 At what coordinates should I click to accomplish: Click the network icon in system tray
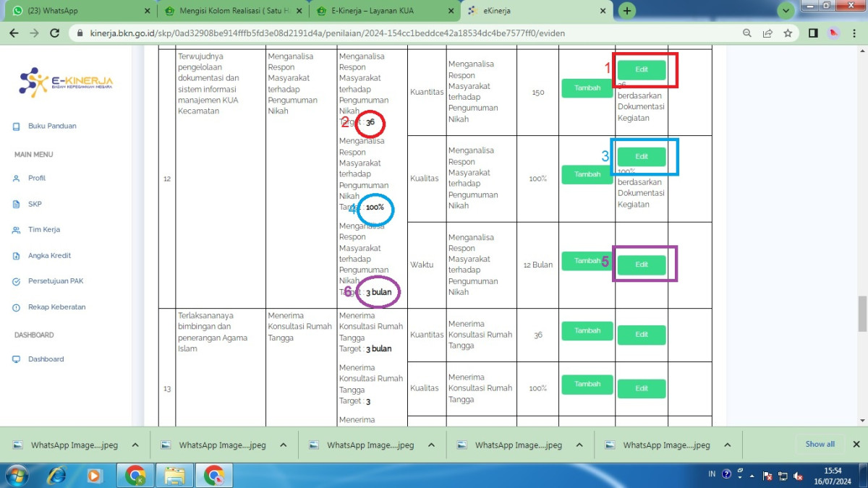pos(782,476)
